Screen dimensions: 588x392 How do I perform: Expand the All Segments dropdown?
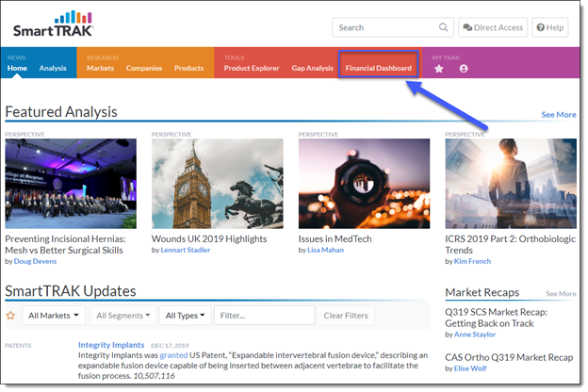coord(123,316)
